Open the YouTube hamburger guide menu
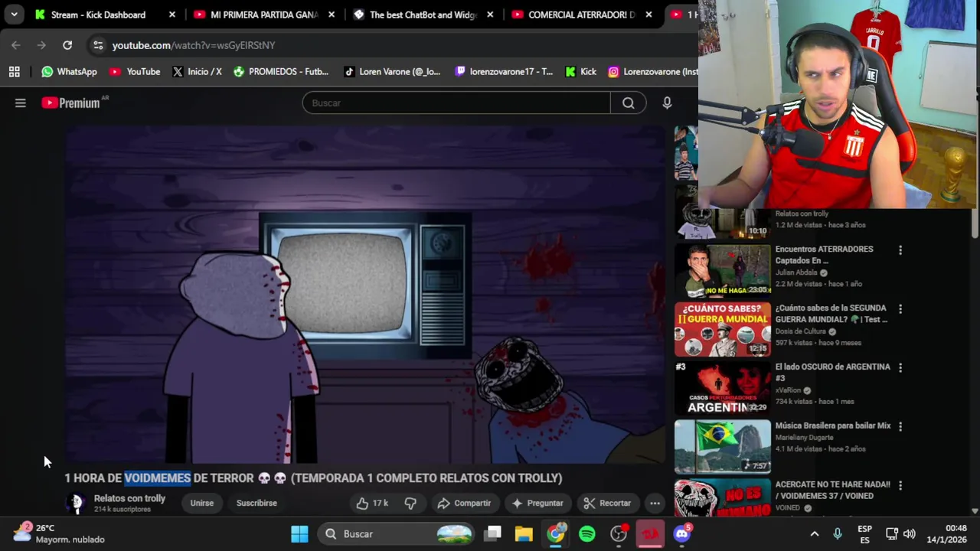This screenshot has width=980, height=551. pyautogui.click(x=21, y=103)
